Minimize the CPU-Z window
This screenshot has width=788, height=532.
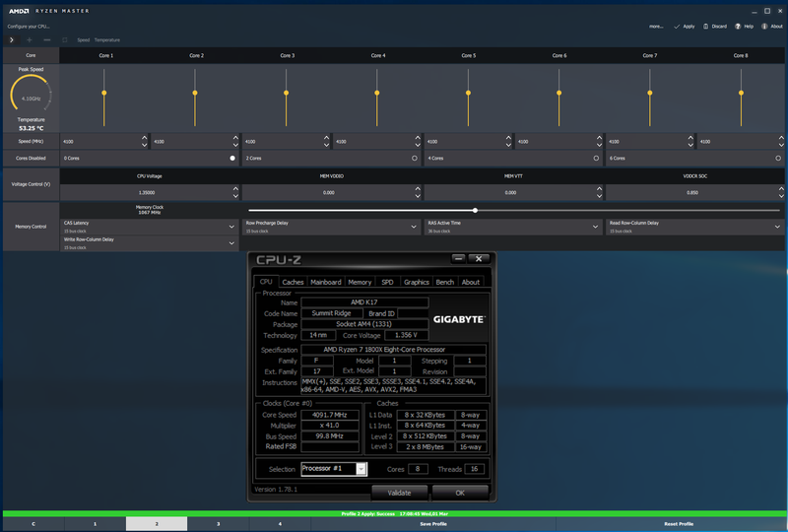[458, 258]
